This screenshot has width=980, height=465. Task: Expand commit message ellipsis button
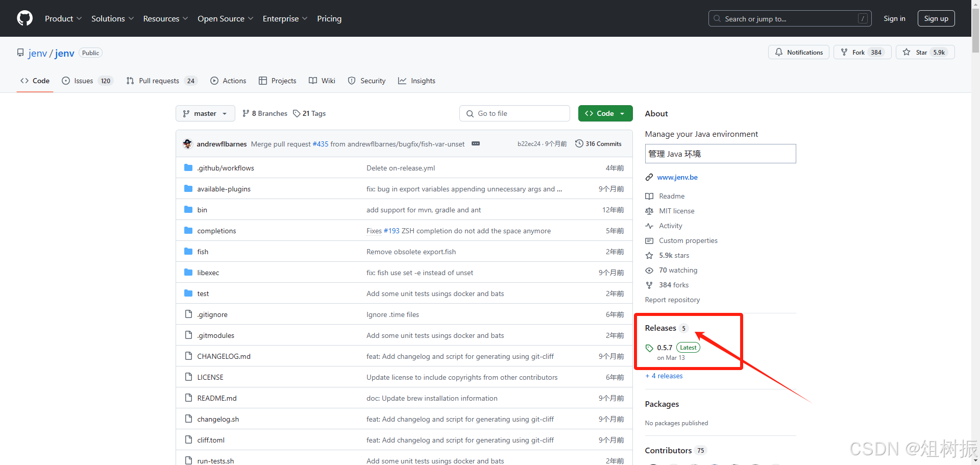tap(476, 143)
